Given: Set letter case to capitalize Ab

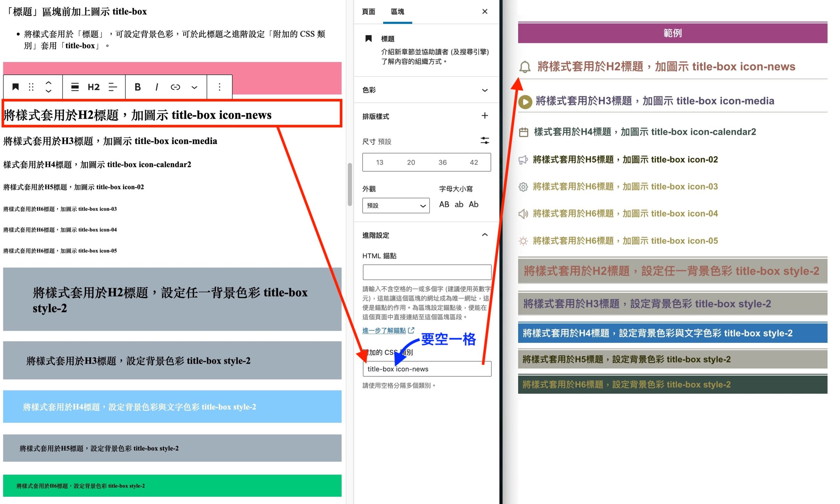Looking at the screenshot, I should click(473, 204).
